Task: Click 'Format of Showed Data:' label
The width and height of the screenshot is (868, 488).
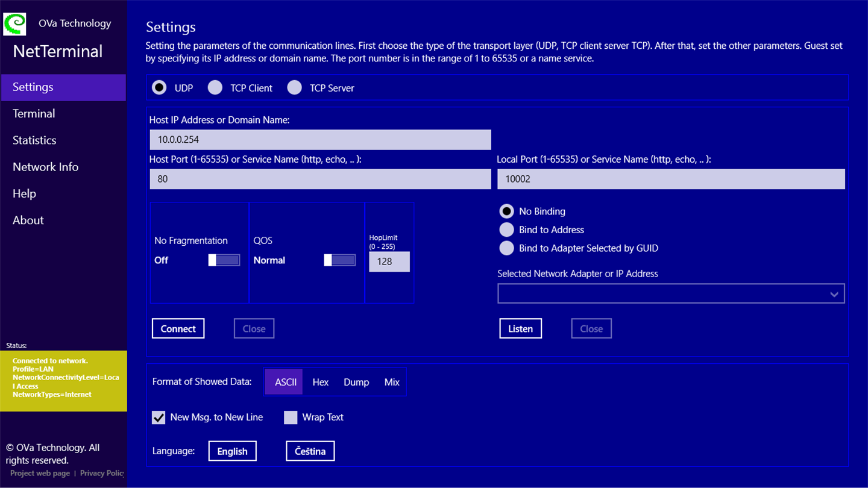Action: point(202,382)
